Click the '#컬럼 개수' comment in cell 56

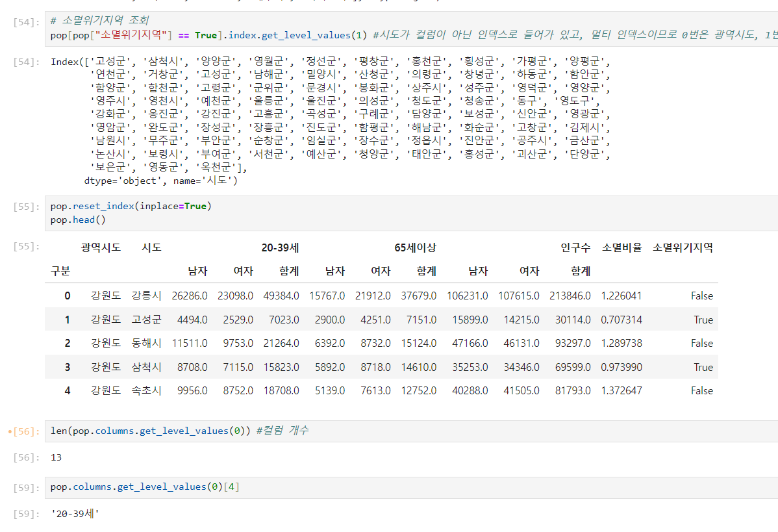(x=282, y=430)
